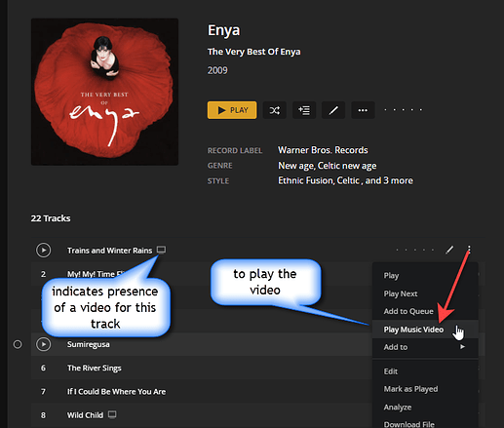Click the yellow PLAY button
This screenshot has width=504, height=428.
click(232, 110)
